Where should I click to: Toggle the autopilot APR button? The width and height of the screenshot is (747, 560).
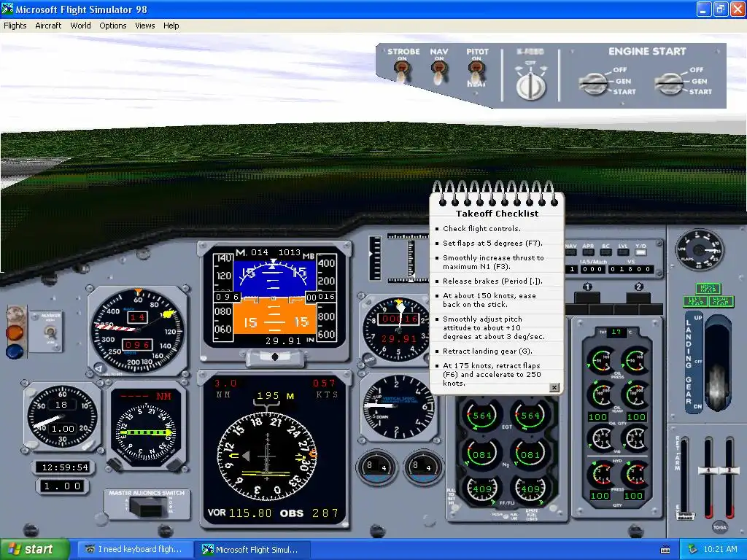(589, 251)
